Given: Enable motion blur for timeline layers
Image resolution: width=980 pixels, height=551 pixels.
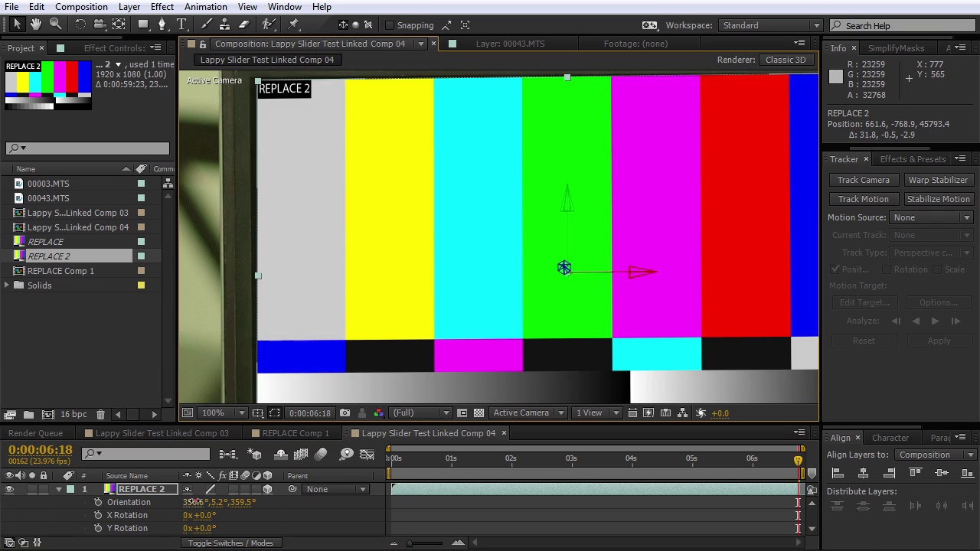Looking at the screenshot, I should click(x=321, y=454).
